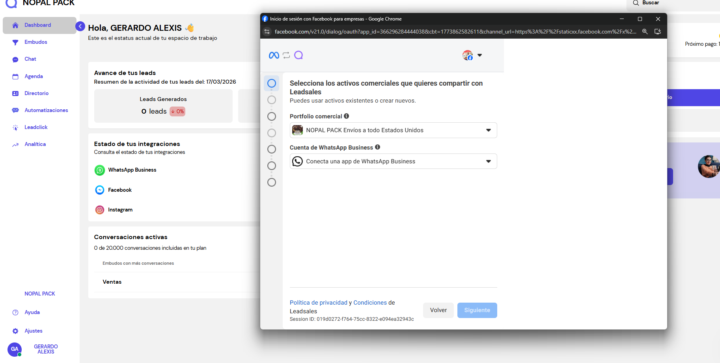
Task: Click the Facebook Messenger integration icon
Action: tap(100, 190)
